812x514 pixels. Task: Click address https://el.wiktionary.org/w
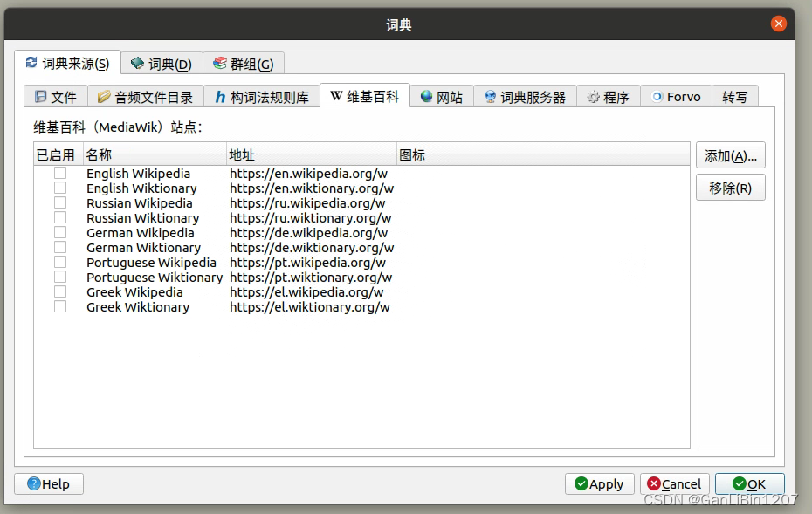[310, 307]
